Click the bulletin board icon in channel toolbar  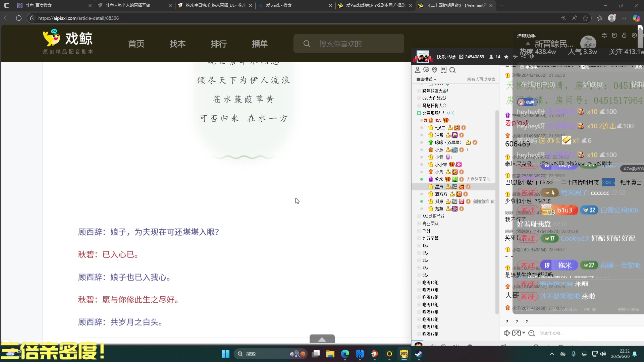443,70
